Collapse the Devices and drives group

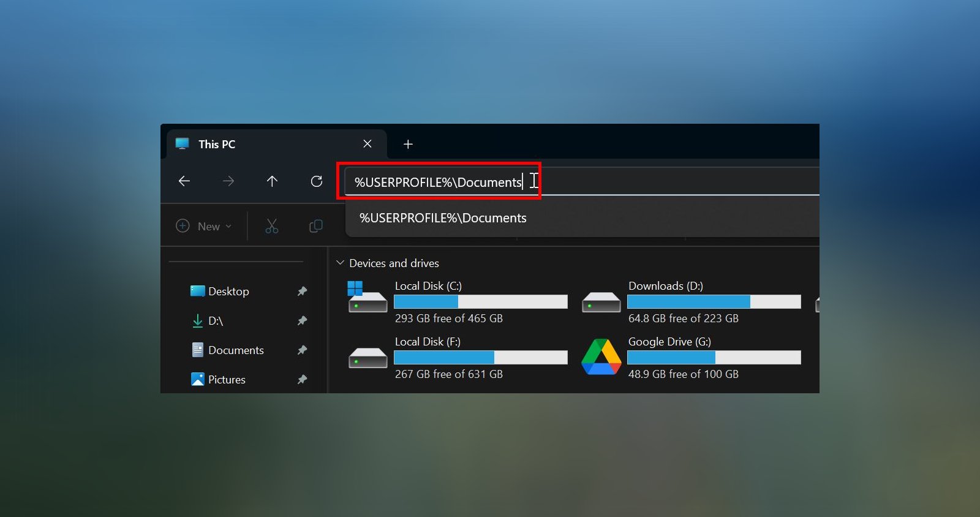tap(341, 263)
